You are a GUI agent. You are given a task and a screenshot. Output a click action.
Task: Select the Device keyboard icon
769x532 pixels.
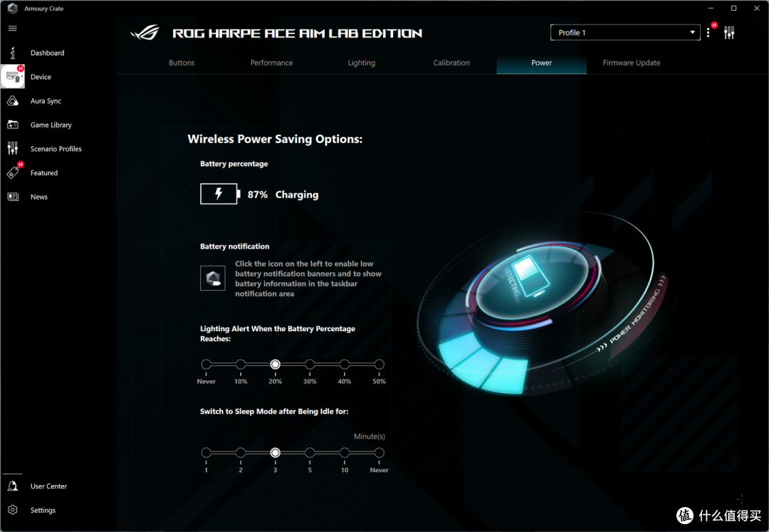pos(13,76)
